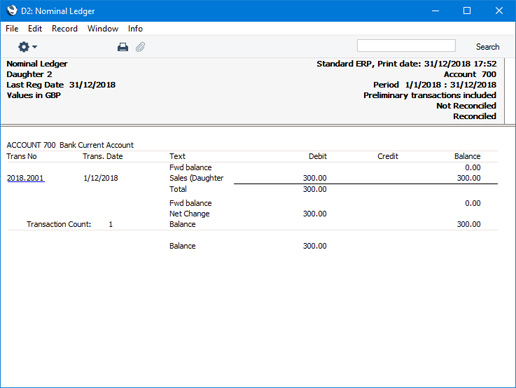Screen dimensions: 516x388
Task: Click the 'Daughter 2' company name
Action: click(x=29, y=74)
